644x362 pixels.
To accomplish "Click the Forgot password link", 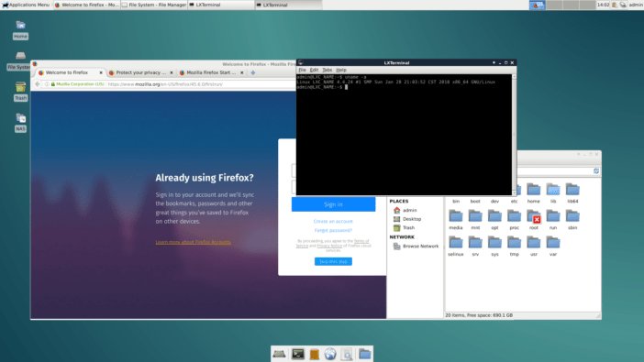I will 333,230.
